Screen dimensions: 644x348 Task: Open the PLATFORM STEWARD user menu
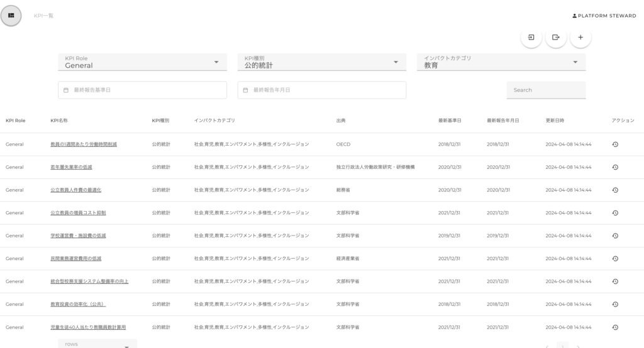point(604,16)
